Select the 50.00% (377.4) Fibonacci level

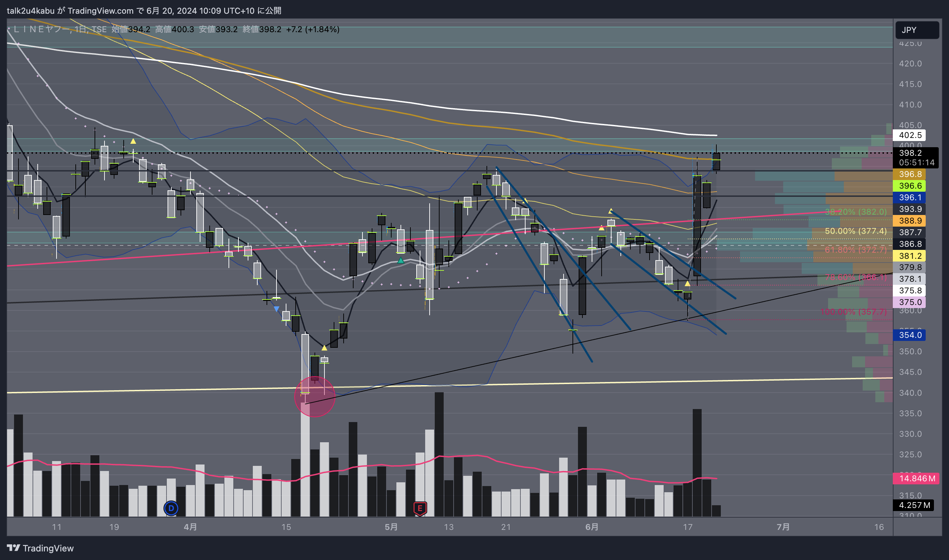tap(855, 231)
